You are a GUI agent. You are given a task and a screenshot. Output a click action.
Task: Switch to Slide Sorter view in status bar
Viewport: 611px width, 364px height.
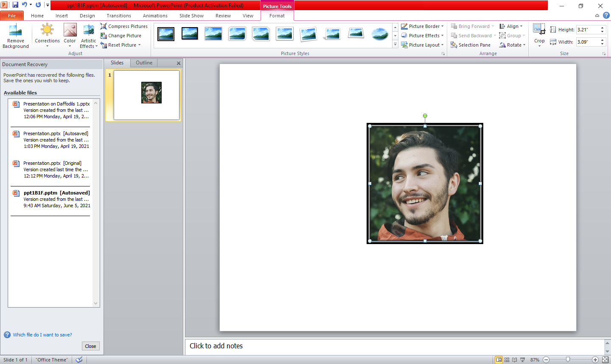click(x=507, y=360)
